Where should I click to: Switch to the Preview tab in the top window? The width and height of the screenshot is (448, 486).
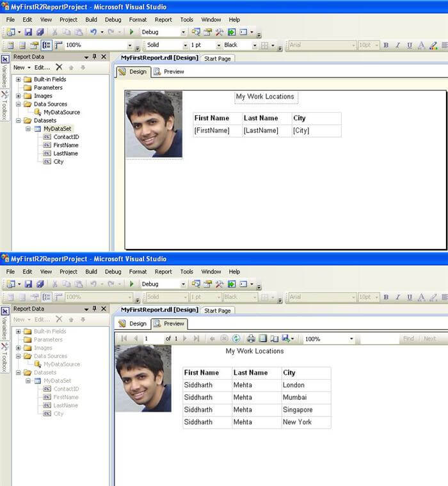[169, 72]
